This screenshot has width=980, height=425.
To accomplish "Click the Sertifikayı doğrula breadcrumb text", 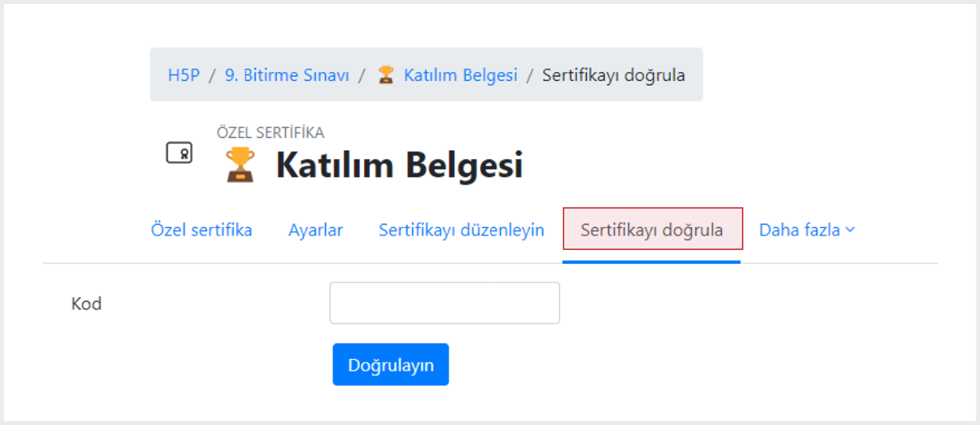I will click(x=614, y=75).
